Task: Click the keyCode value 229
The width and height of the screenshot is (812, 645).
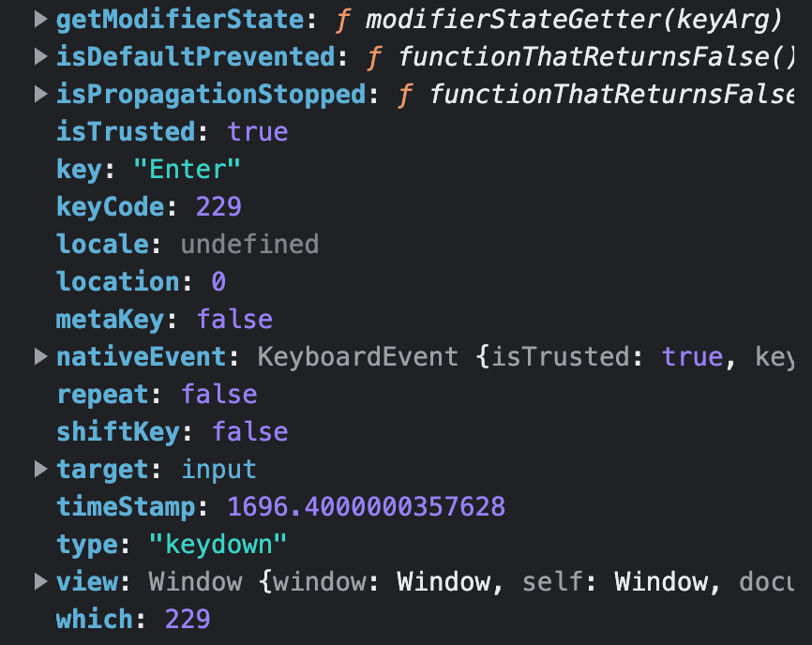Action: (x=218, y=206)
